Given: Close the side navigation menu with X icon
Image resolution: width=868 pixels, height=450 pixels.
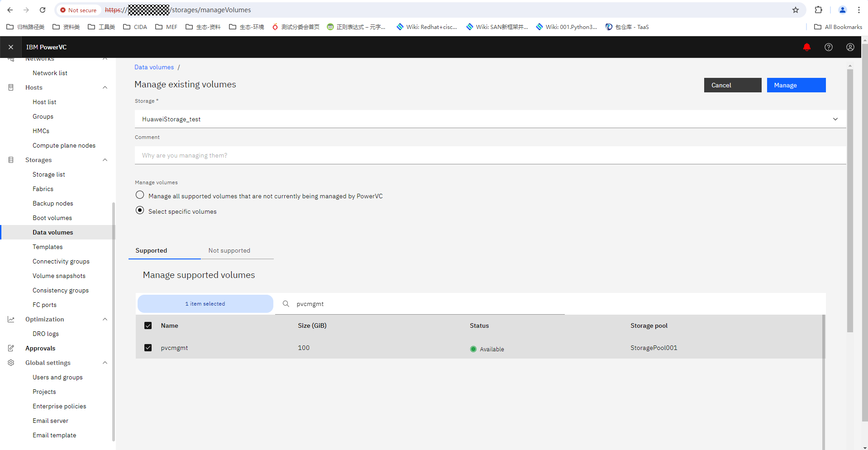Looking at the screenshot, I should 11,47.
